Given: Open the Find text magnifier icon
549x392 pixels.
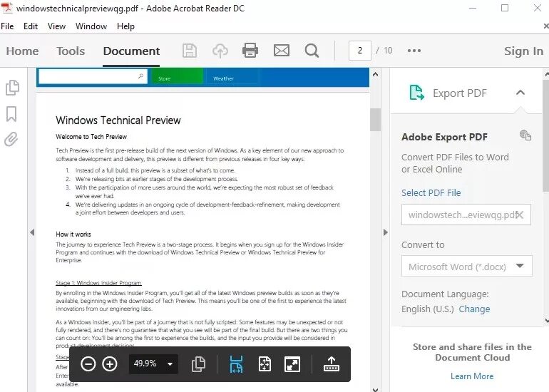Looking at the screenshot, I should coord(312,51).
